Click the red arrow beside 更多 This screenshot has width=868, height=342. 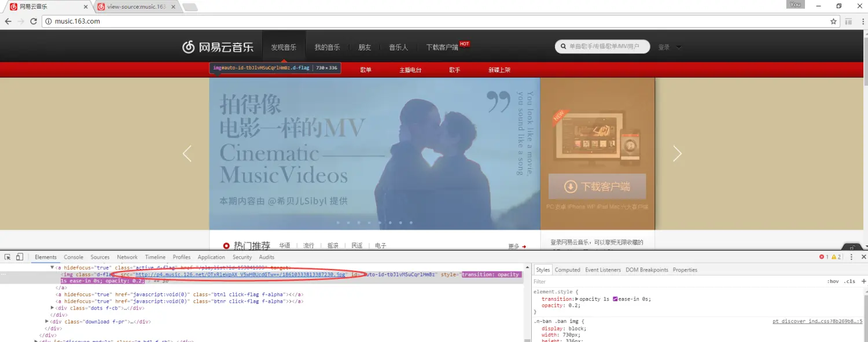click(524, 247)
